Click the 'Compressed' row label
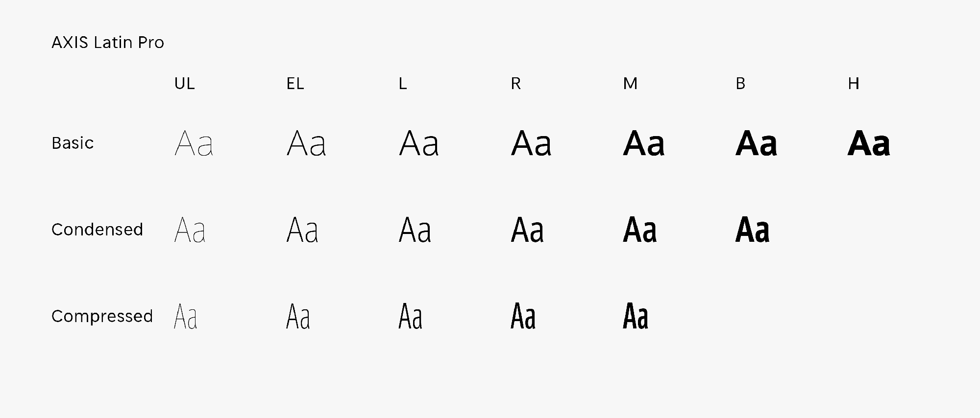 (x=102, y=316)
